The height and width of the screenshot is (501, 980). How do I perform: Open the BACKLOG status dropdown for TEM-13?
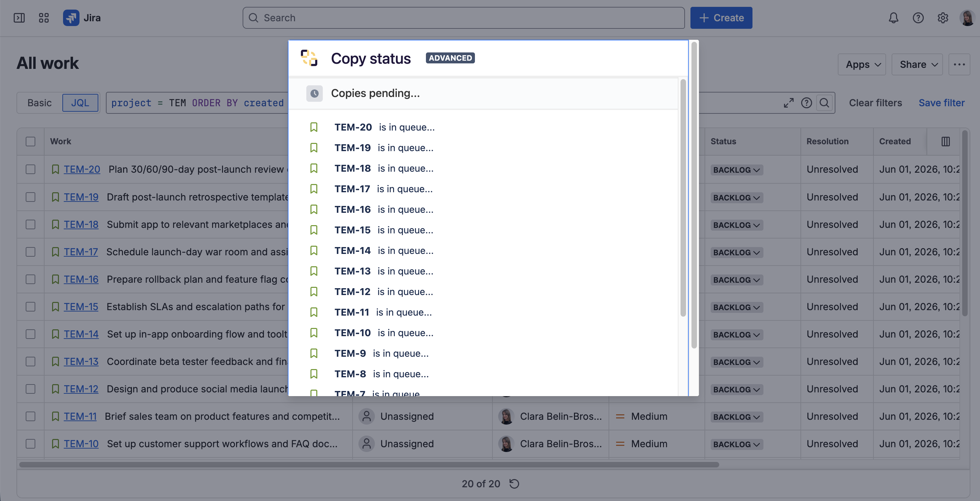point(736,362)
